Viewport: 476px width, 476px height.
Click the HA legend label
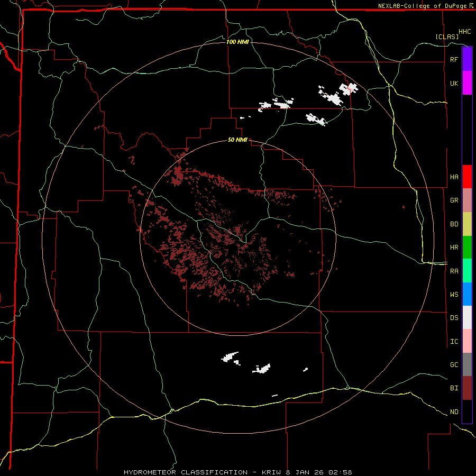454,177
